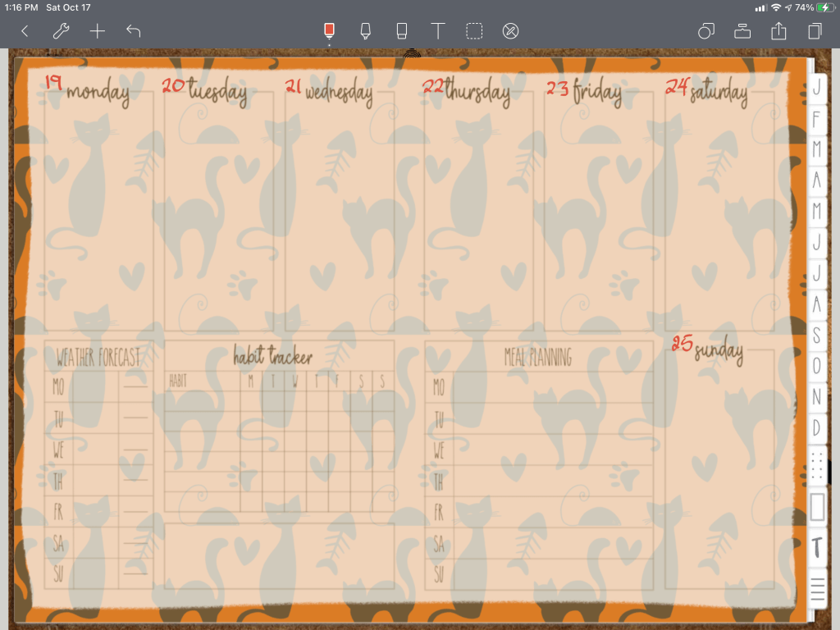This screenshot has width=840, height=630.
Task: Select the highlighter tool
Action: 365,31
